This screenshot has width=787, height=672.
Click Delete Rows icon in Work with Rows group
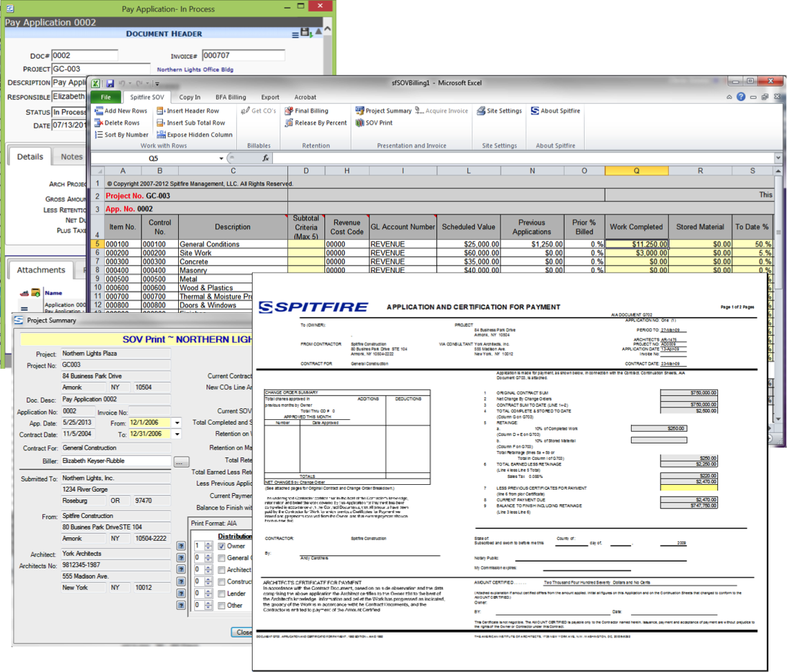click(99, 123)
